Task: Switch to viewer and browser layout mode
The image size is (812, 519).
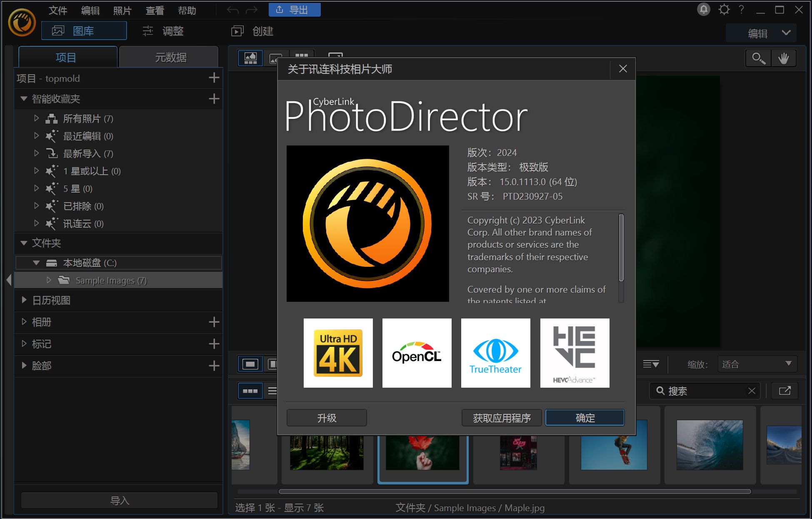Action: (x=250, y=58)
